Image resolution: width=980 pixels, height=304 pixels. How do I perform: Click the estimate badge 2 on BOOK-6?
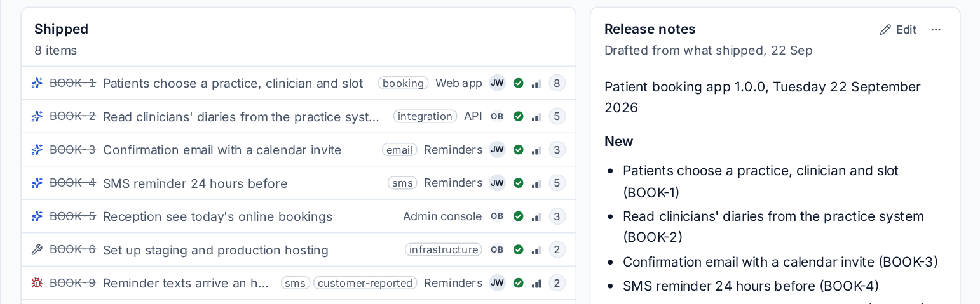click(x=557, y=249)
